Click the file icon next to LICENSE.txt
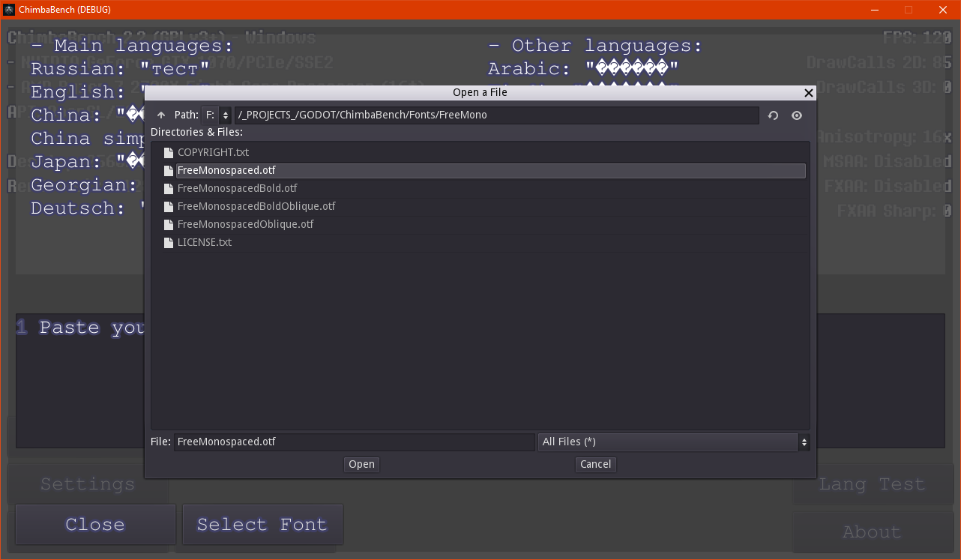The image size is (961, 560). point(169,242)
